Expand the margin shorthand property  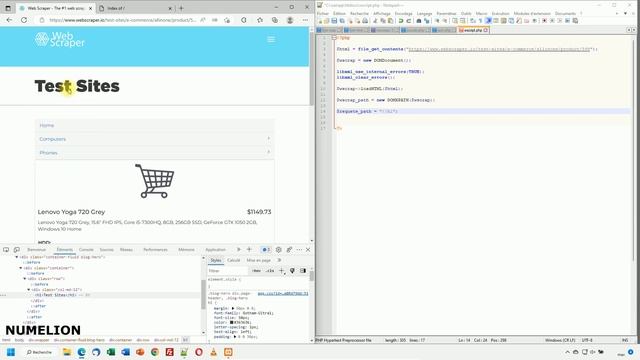point(233,308)
